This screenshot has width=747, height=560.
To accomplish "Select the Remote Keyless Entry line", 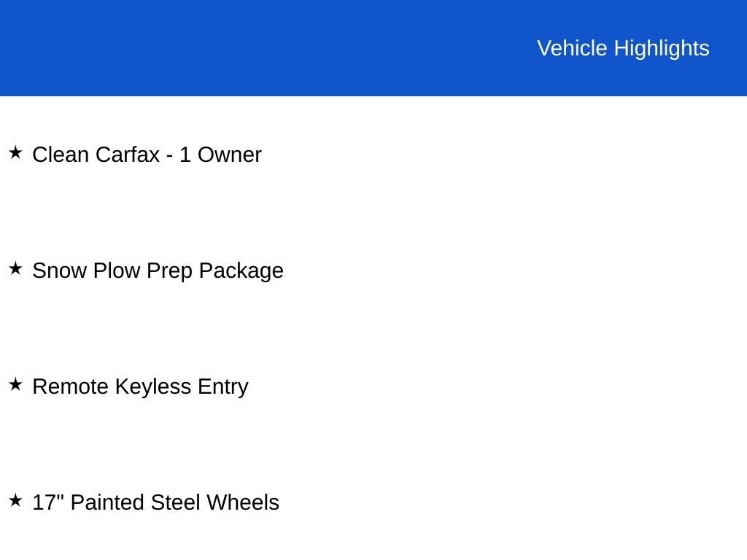I will (140, 386).
